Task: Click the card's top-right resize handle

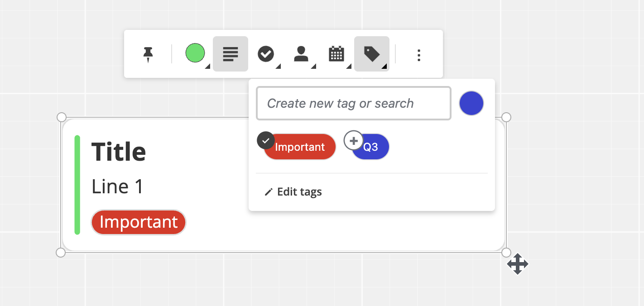Action: pos(506,117)
